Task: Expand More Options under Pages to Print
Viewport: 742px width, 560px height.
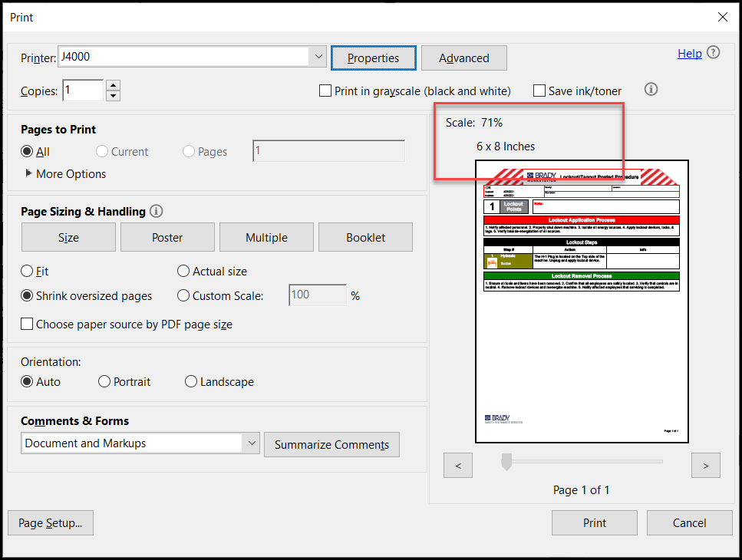Action: click(x=29, y=174)
